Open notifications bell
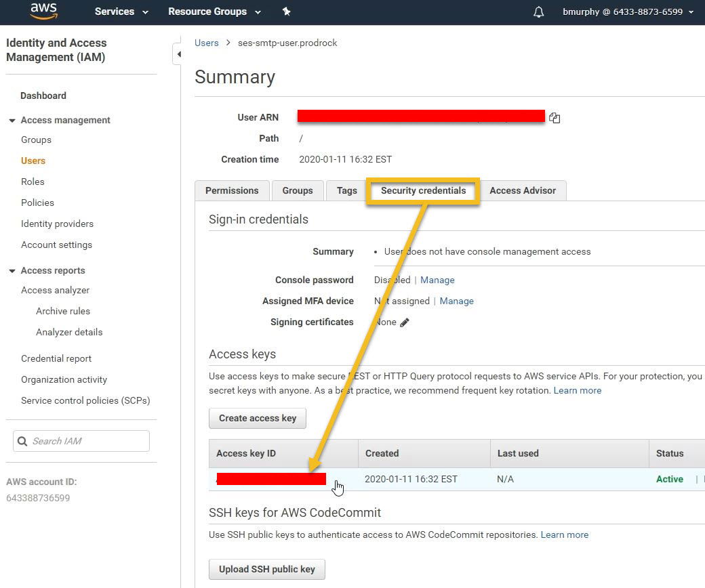705x588 pixels. pyautogui.click(x=538, y=12)
